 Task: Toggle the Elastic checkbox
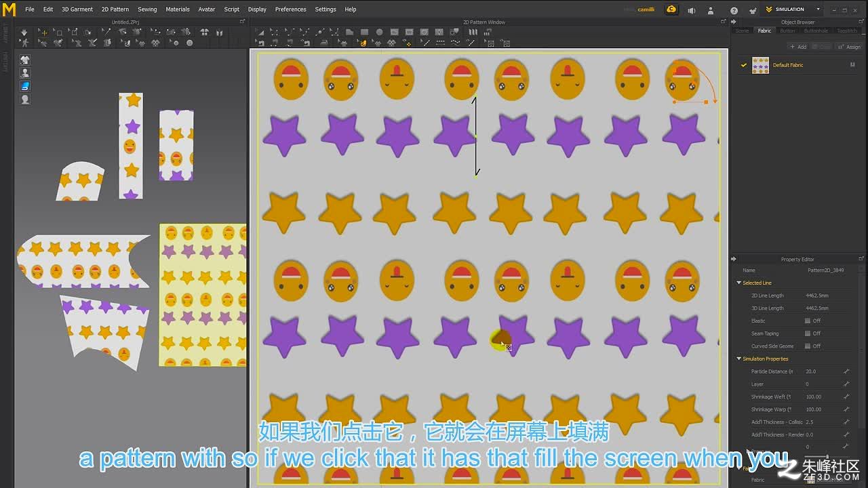808,321
